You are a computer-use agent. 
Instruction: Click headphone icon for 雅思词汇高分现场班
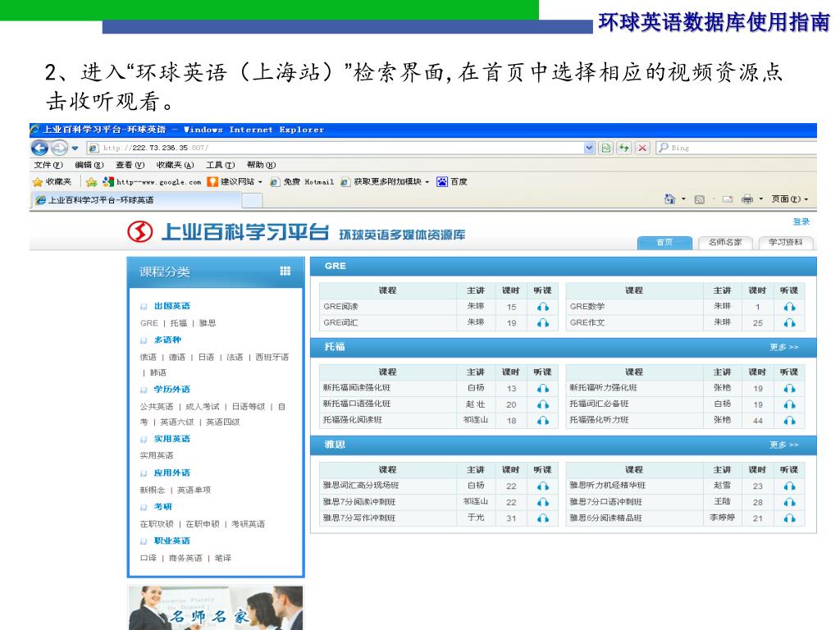[543, 486]
